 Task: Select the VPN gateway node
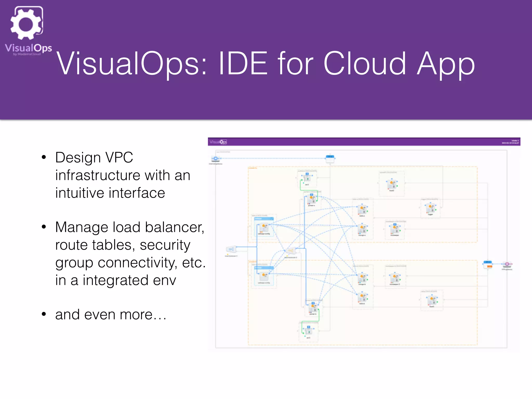[x=507, y=264]
